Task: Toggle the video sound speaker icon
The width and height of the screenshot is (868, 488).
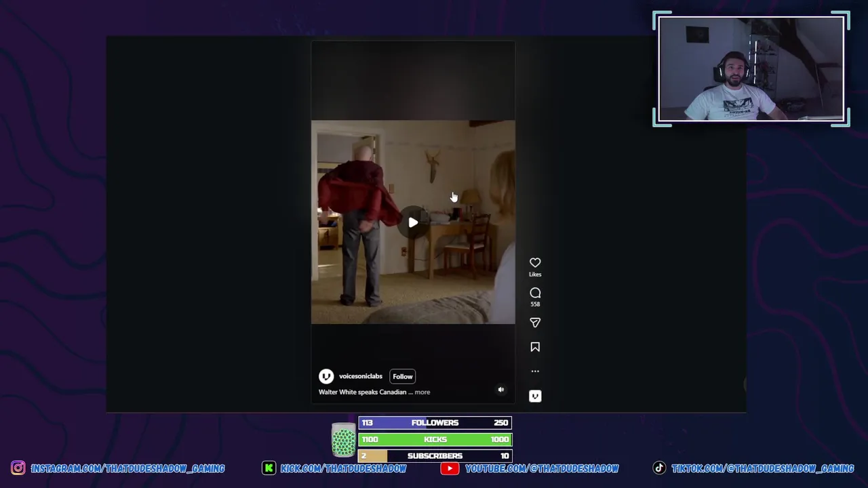Action: (x=500, y=390)
